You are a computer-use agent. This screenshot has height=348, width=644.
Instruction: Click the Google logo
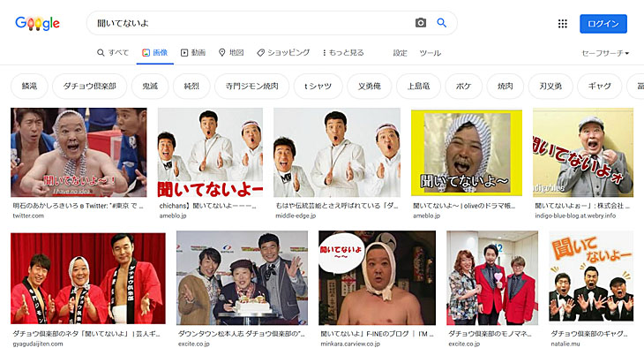37,23
